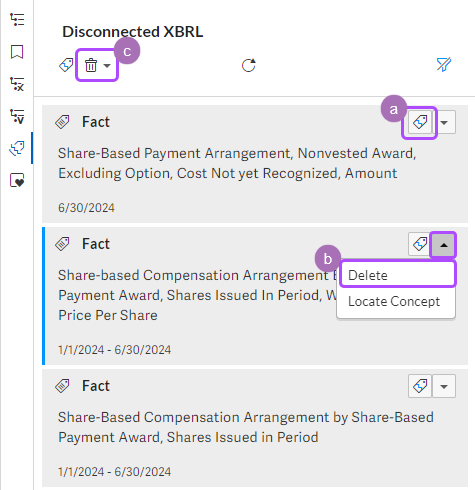Viewport: 475px width, 490px height.
Task: Open the dropdown arrow on the first Fact
Action: 444,122
